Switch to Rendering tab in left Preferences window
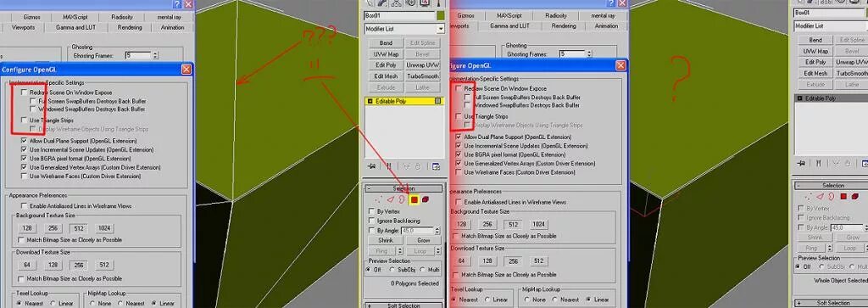This screenshot has height=308, width=868. [x=130, y=27]
